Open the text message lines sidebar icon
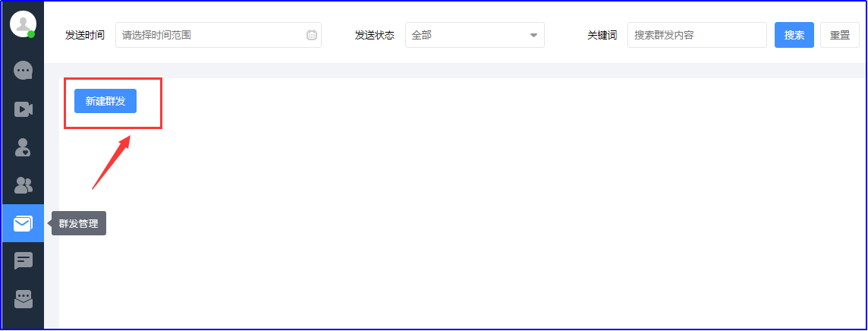Viewport: 868px width, 331px height. tap(24, 261)
